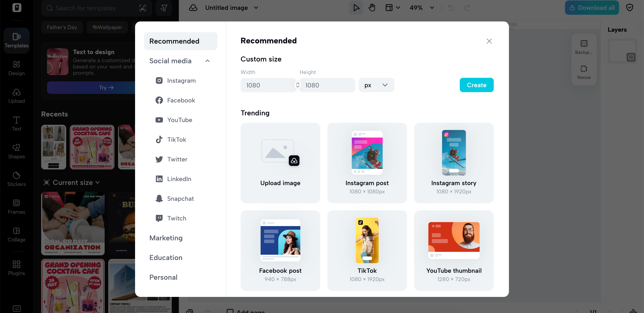Switch to the Marketing category
Screen dimensions: 644x313
(x=166, y=238)
